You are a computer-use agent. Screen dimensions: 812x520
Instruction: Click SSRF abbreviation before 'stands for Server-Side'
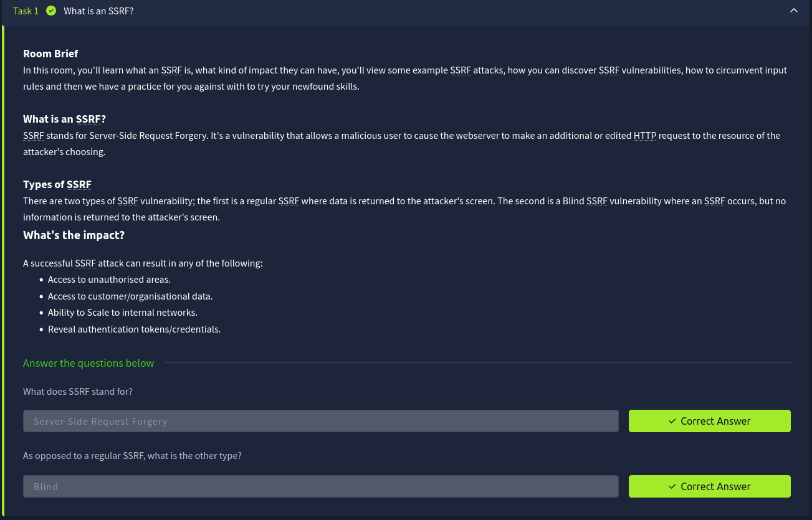[33, 136]
